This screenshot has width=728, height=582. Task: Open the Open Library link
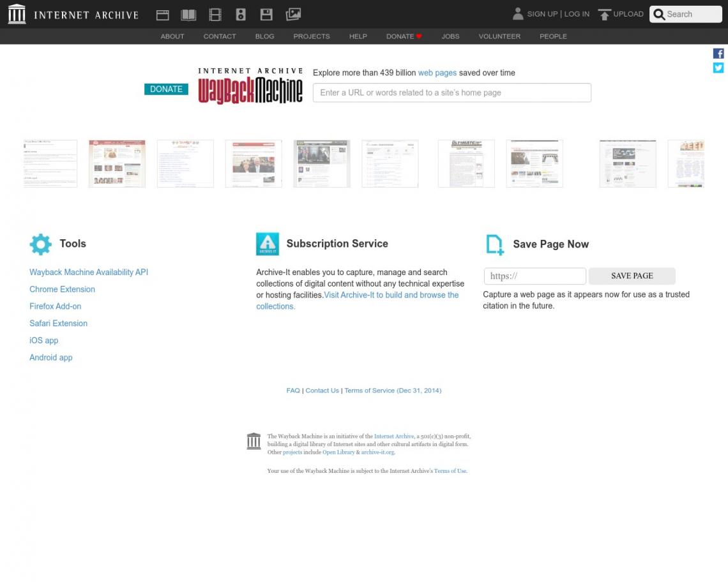[x=338, y=452]
